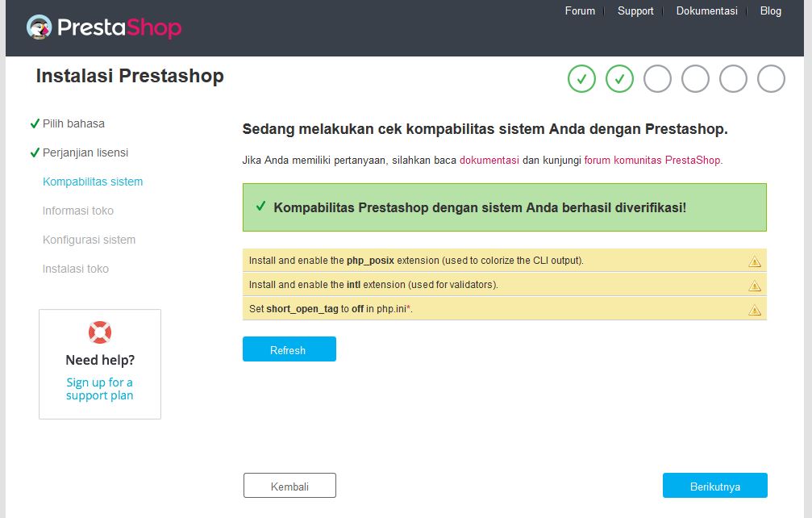Click the last step circle indicator
The width and height of the screenshot is (812, 518).
771,79
